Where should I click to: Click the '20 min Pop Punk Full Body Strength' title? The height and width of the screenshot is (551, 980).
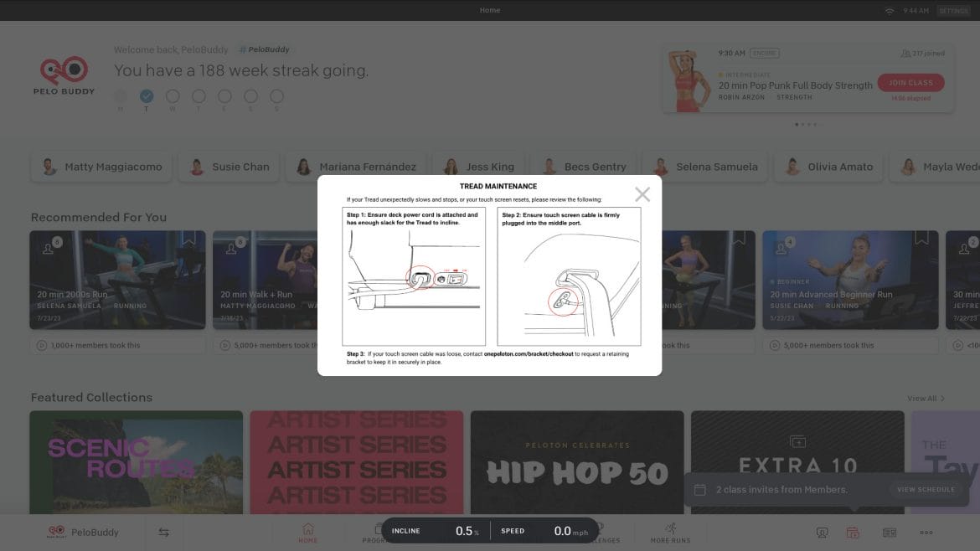point(795,85)
